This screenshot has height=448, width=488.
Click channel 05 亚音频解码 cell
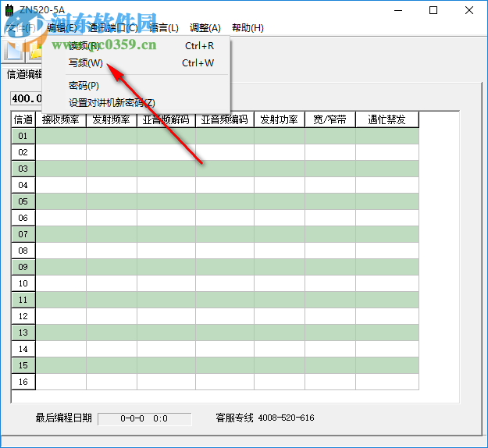coord(166,201)
